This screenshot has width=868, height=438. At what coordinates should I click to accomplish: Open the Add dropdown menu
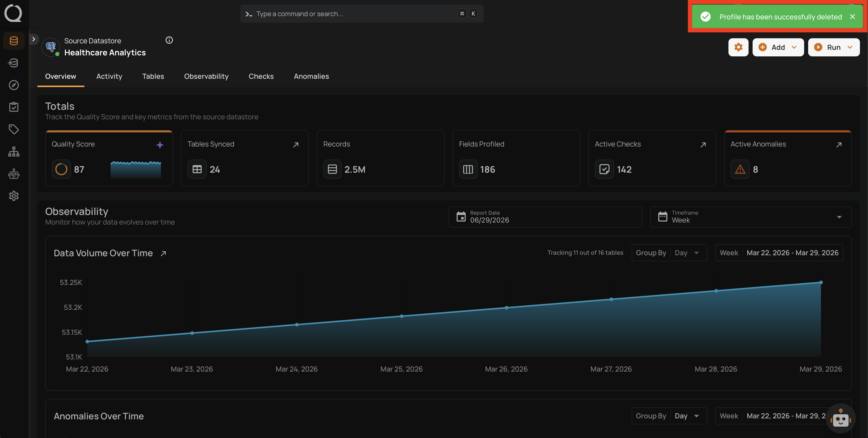(778, 47)
